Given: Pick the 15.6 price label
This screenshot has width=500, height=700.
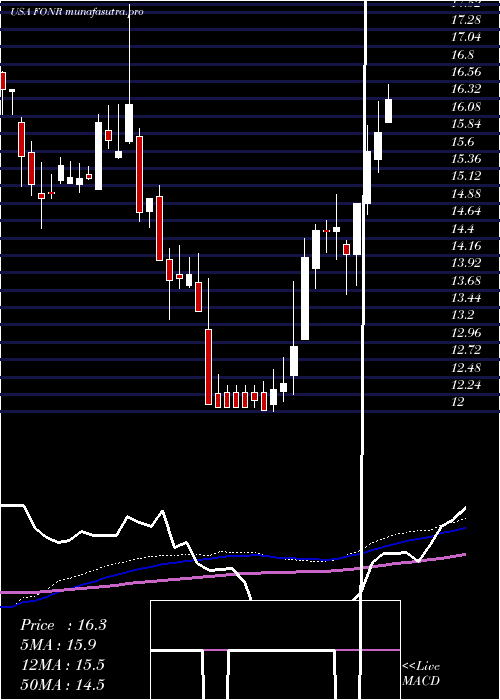Looking at the screenshot, I should [463, 142].
